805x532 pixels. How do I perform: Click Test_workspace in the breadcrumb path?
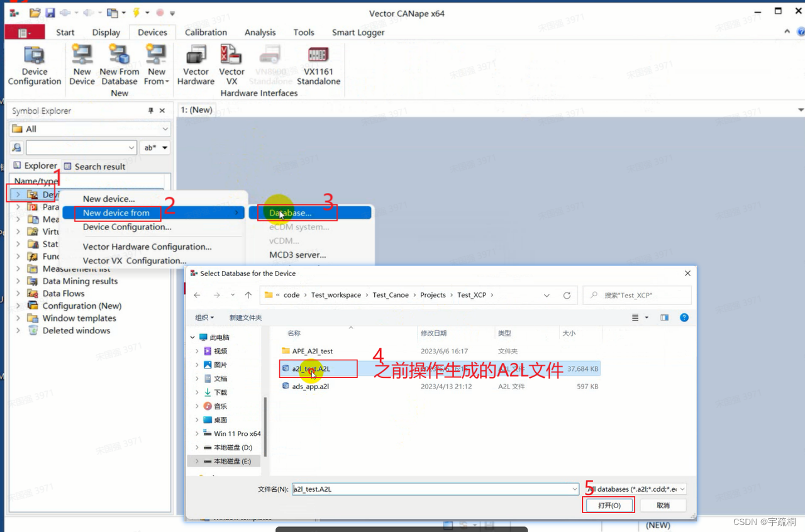[x=336, y=295]
